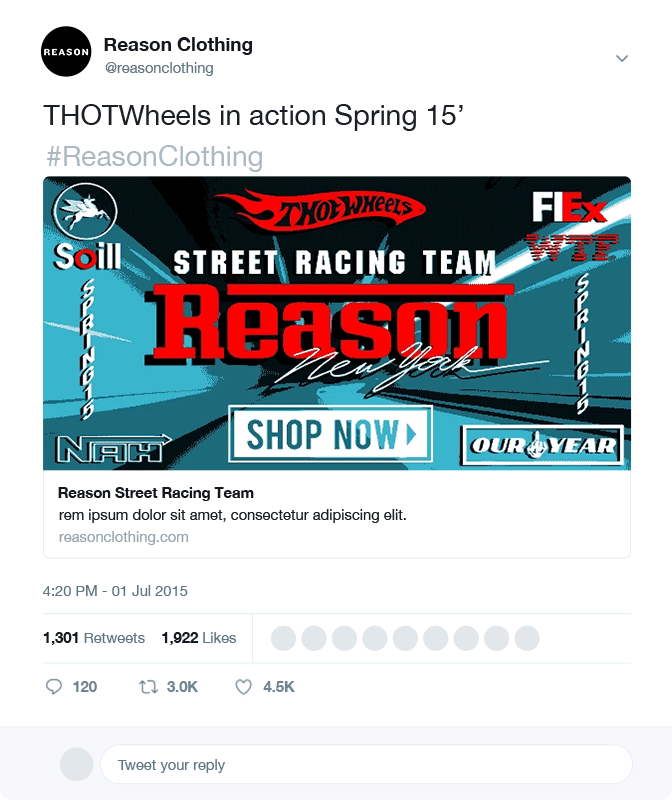Click the last liker avatar circle
This screenshot has height=800, width=672.
[x=527, y=638]
